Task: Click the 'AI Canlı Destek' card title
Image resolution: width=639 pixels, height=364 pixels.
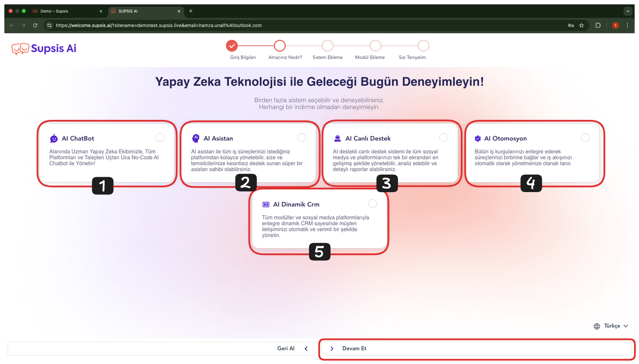Action: coord(368,139)
